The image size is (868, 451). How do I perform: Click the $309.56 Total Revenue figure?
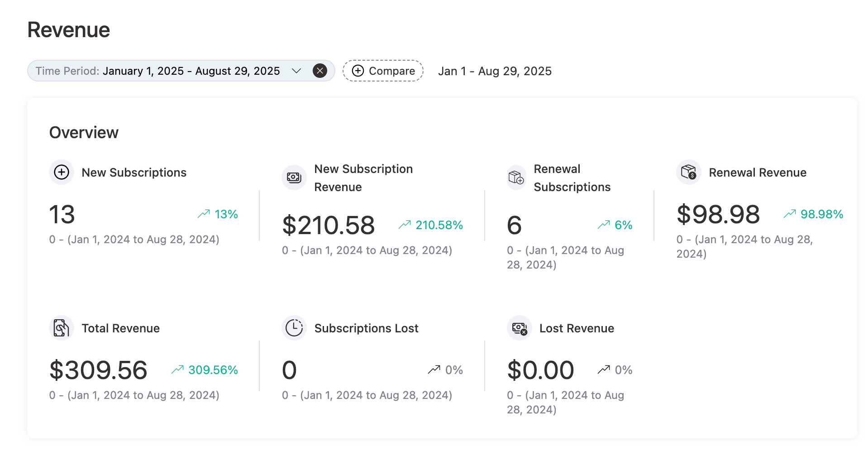[98, 370]
